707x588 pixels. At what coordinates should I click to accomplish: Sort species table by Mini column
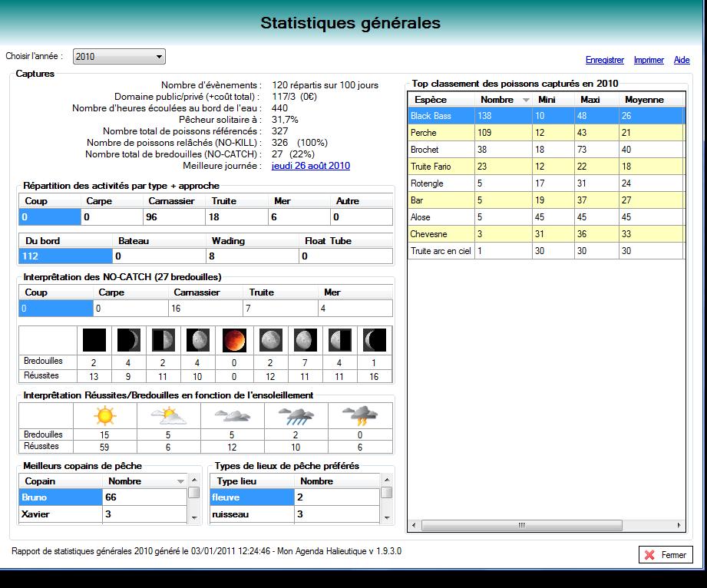pos(553,100)
